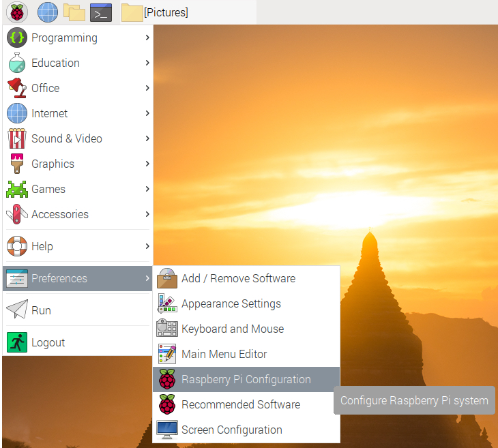Viewport: 498px width, 448px height.
Task: Open the Internet menu category
Action: pos(50,113)
